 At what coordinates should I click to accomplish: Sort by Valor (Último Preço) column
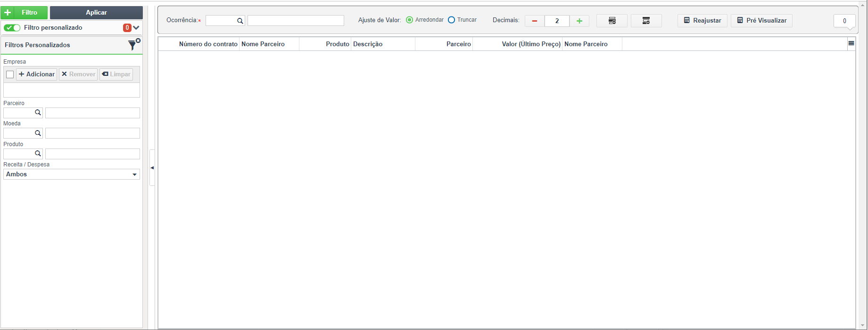pos(518,44)
